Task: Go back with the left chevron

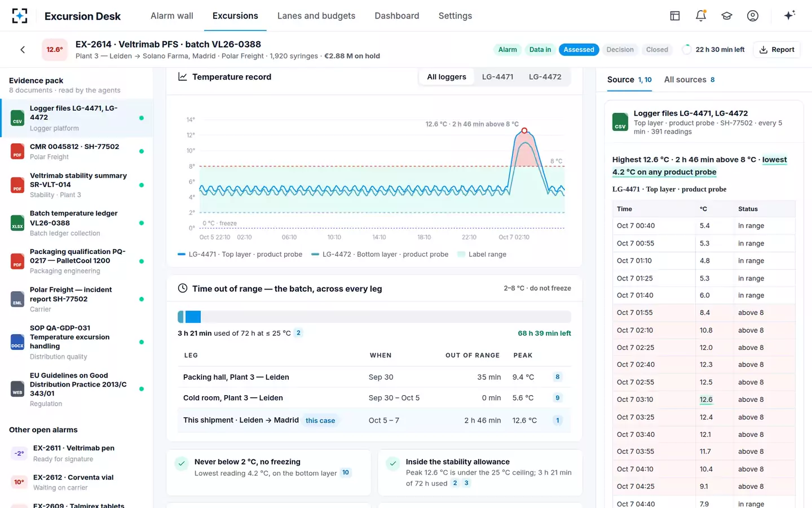Action: (23, 50)
